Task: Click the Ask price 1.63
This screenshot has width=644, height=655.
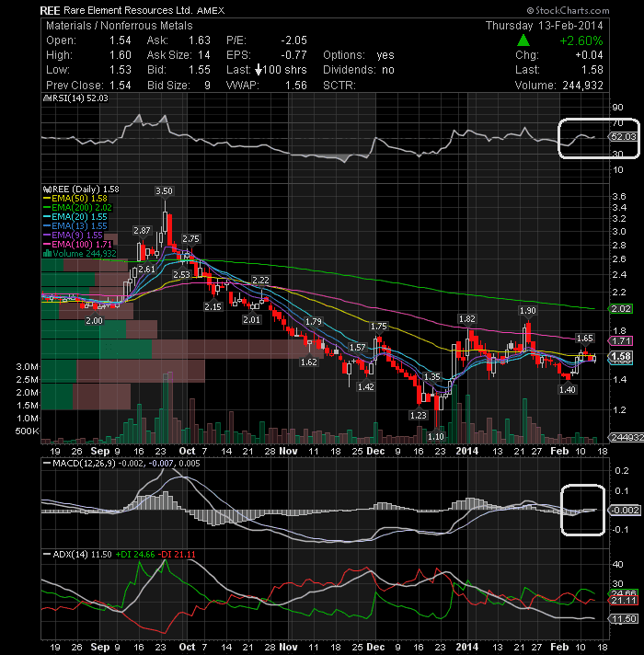Action: (x=200, y=40)
